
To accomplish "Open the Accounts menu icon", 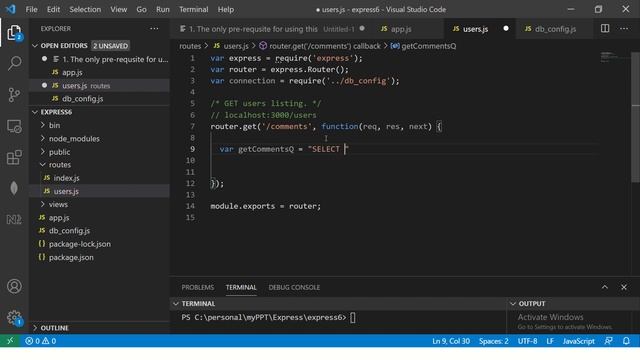I will pyautogui.click(x=14, y=286).
